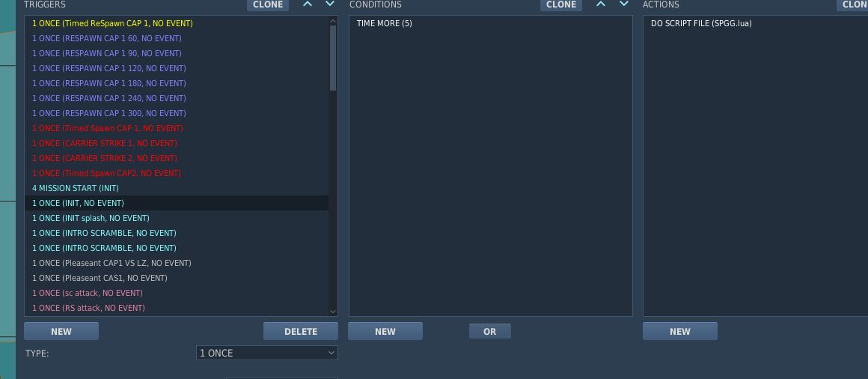Click scroll-up arrow of triggers list
Image resolution: width=868 pixels, height=379 pixels.
point(333,21)
